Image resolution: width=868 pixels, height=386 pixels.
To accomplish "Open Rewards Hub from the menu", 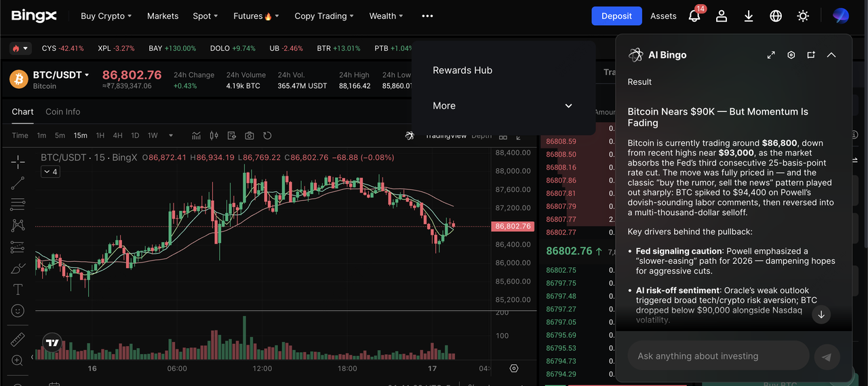I will pos(462,71).
